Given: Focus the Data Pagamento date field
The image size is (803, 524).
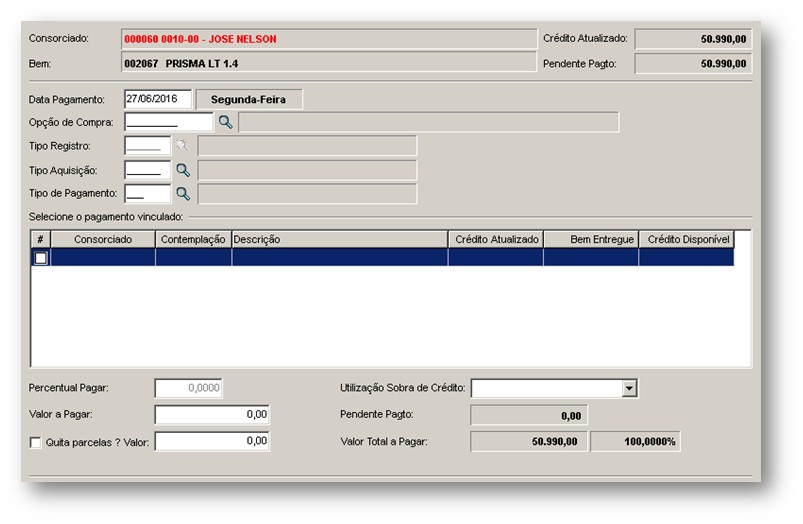Looking at the screenshot, I should point(158,99).
